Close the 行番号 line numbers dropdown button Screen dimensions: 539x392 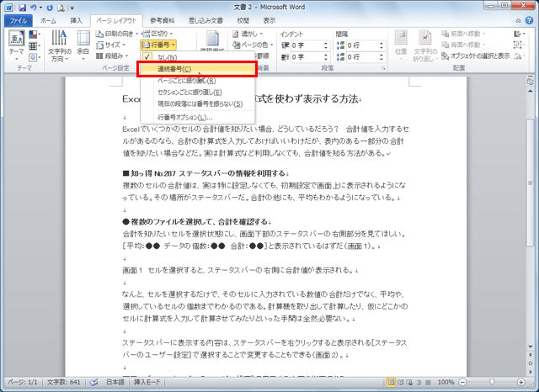[158, 45]
